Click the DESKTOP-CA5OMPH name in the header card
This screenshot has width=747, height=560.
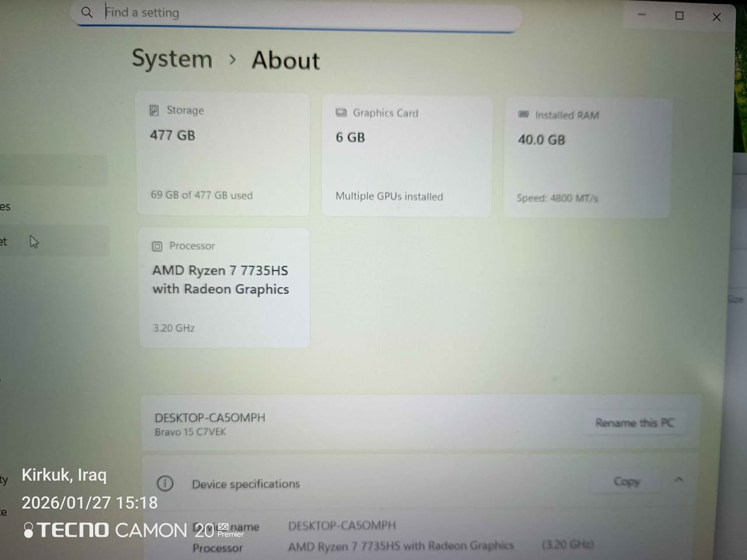pyautogui.click(x=210, y=418)
